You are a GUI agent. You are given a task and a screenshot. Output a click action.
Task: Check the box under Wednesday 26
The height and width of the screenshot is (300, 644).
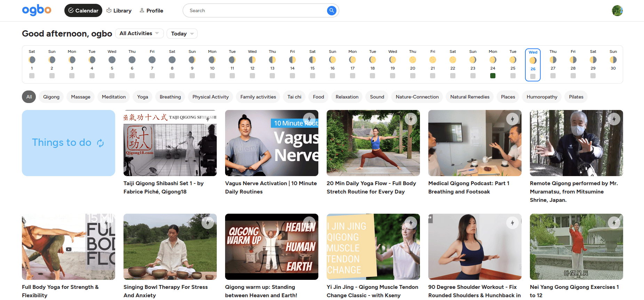533,76
